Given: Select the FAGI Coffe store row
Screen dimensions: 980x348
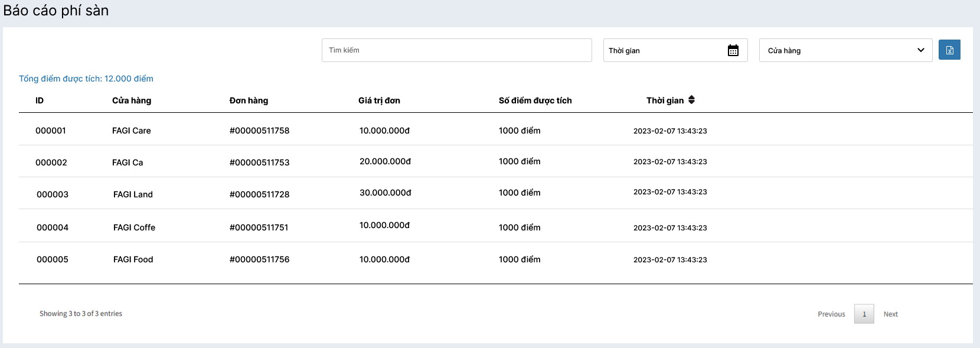Looking at the screenshot, I should coord(134,227).
